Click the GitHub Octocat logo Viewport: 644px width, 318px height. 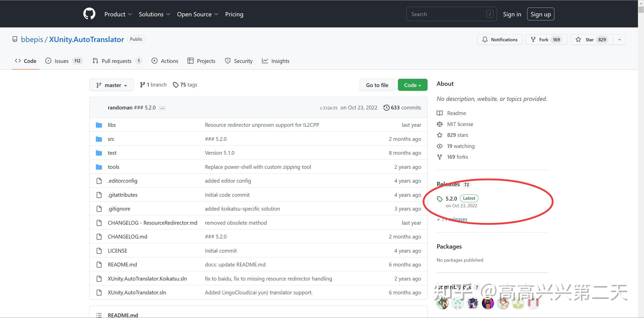click(x=89, y=14)
